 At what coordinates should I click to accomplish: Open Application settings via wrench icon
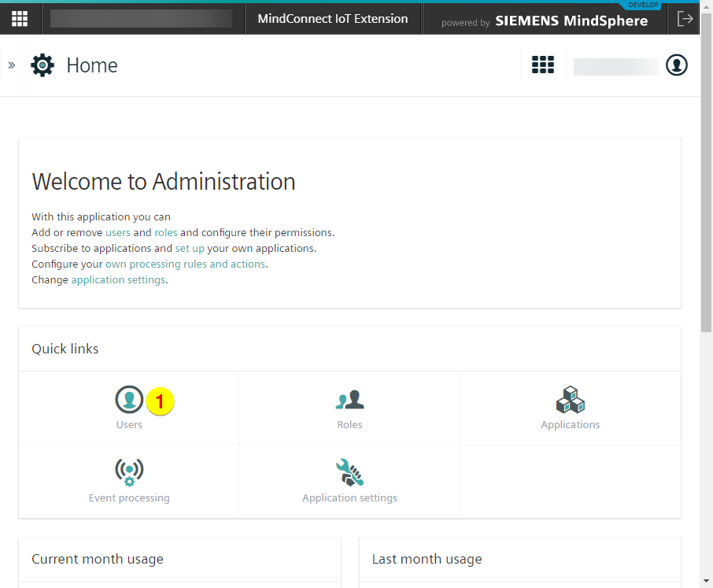[349, 472]
